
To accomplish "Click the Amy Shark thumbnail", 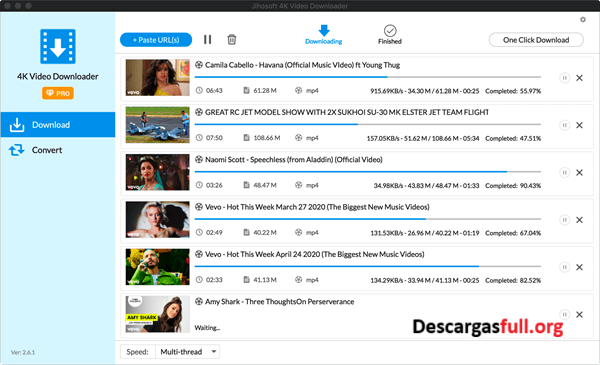I will coord(158,314).
